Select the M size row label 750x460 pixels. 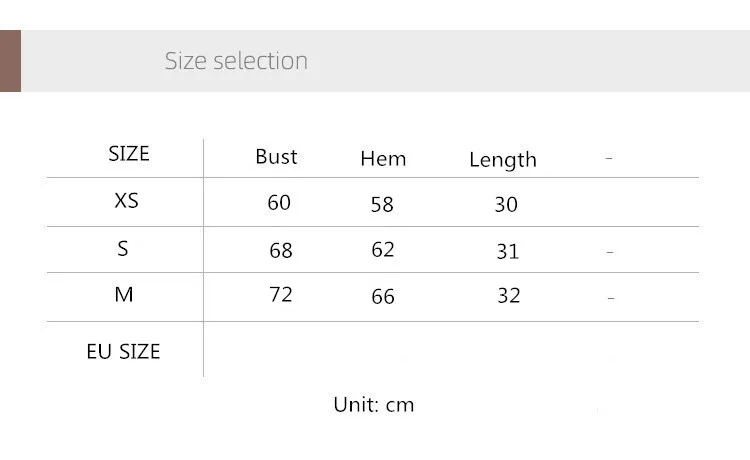[x=124, y=295]
